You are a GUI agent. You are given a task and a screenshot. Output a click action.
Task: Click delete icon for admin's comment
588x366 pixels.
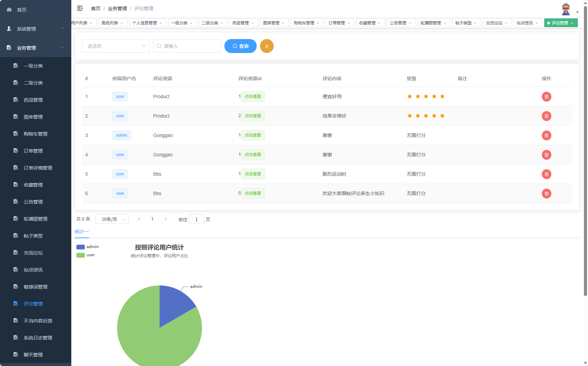(x=546, y=135)
